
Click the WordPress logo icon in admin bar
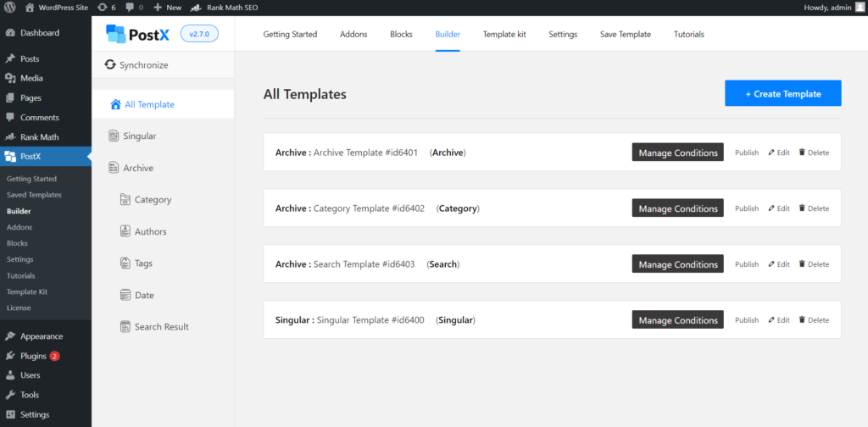point(10,8)
